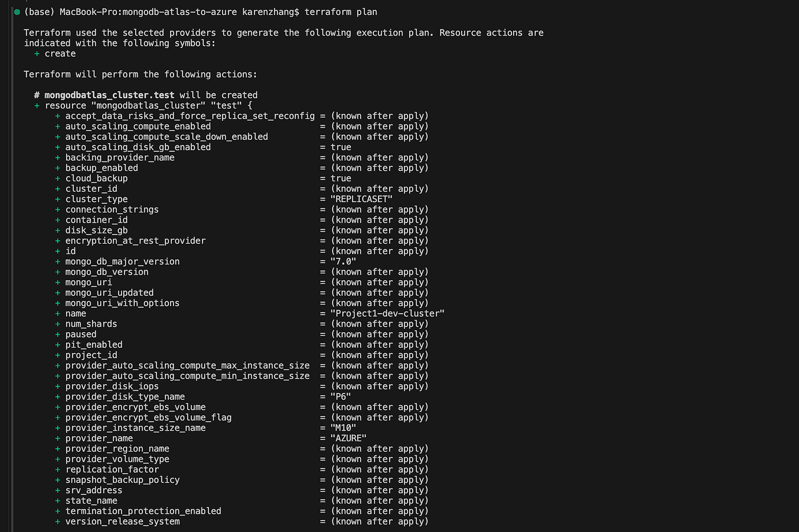Click the version_release_system attribute
799x532 pixels.
coord(123,522)
